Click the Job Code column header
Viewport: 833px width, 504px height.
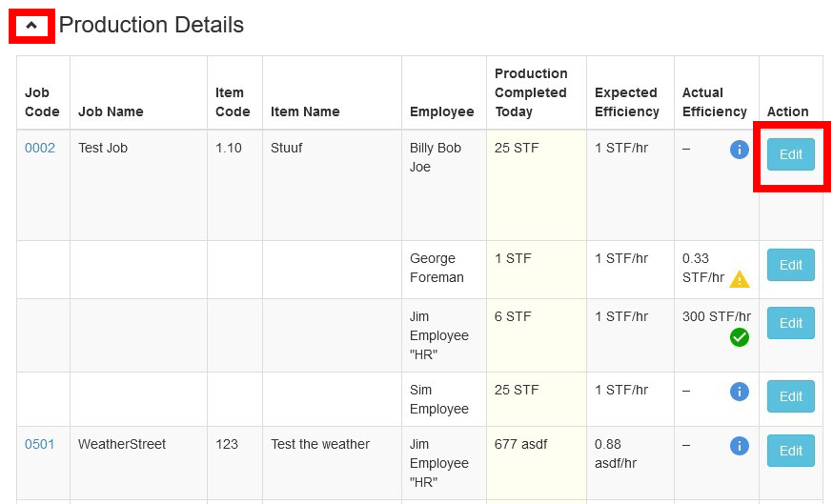(42, 102)
